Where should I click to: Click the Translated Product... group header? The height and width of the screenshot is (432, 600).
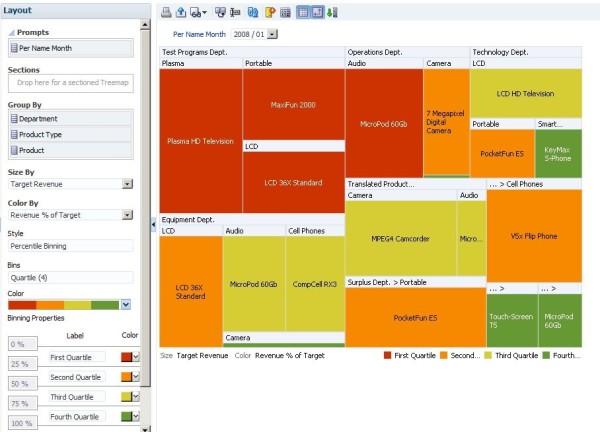pyautogui.click(x=416, y=184)
